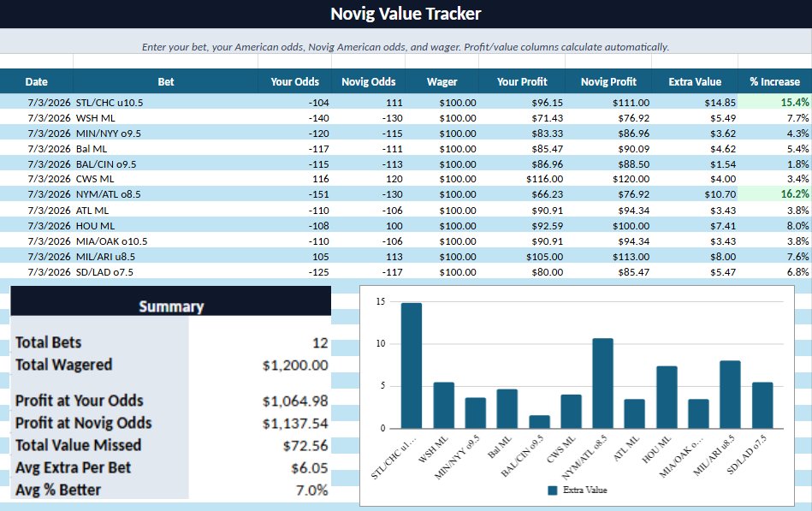
Task: Select the Bet column header
Action: click(x=166, y=81)
